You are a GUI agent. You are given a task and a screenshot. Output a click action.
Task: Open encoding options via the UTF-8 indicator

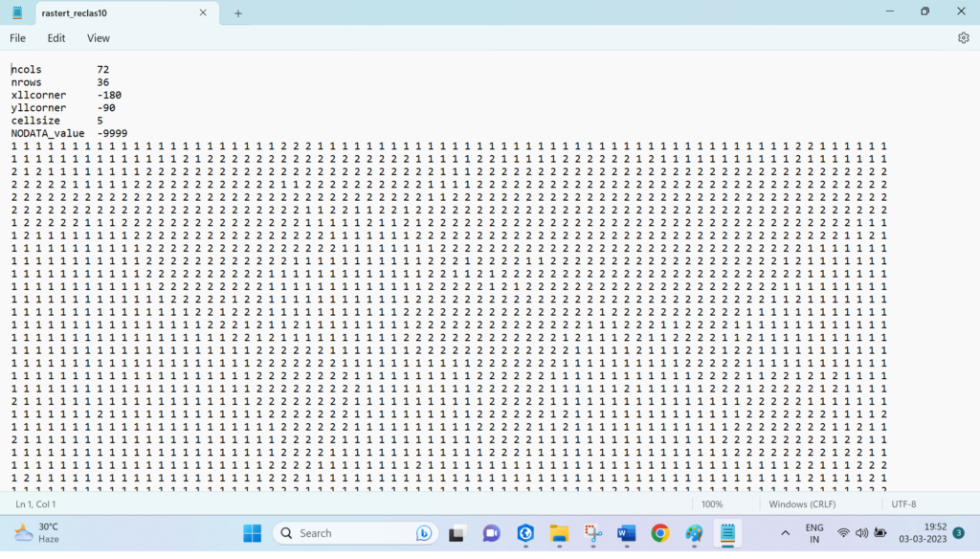click(903, 503)
